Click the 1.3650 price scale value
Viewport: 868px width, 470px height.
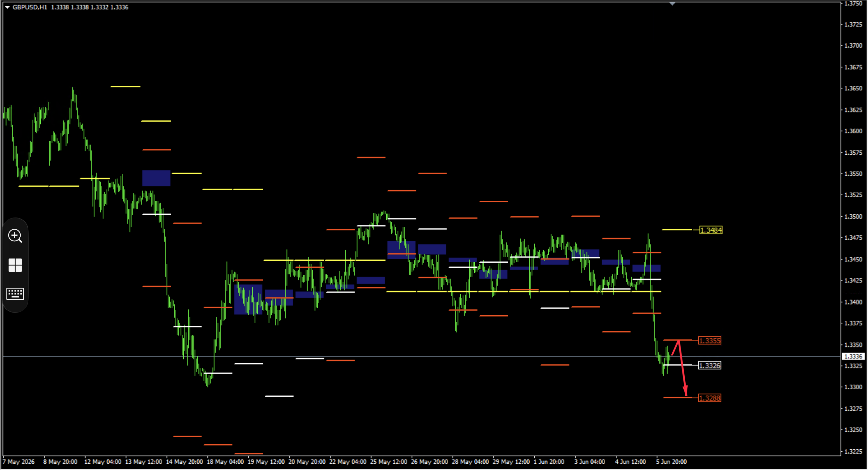pyautogui.click(x=853, y=88)
